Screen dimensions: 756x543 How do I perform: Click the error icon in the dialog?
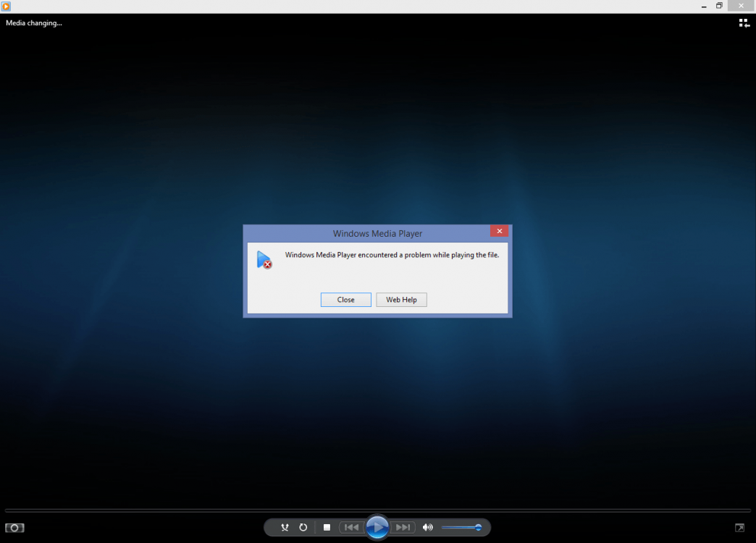click(265, 259)
